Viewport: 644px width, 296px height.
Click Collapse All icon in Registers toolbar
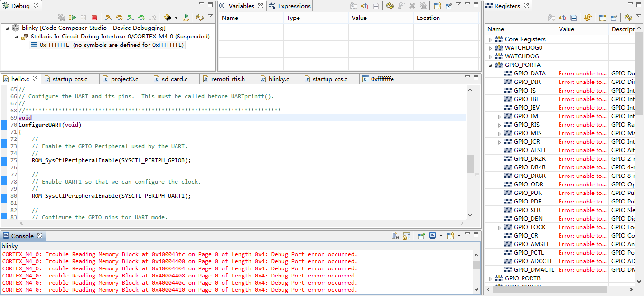[x=574, y=18]
